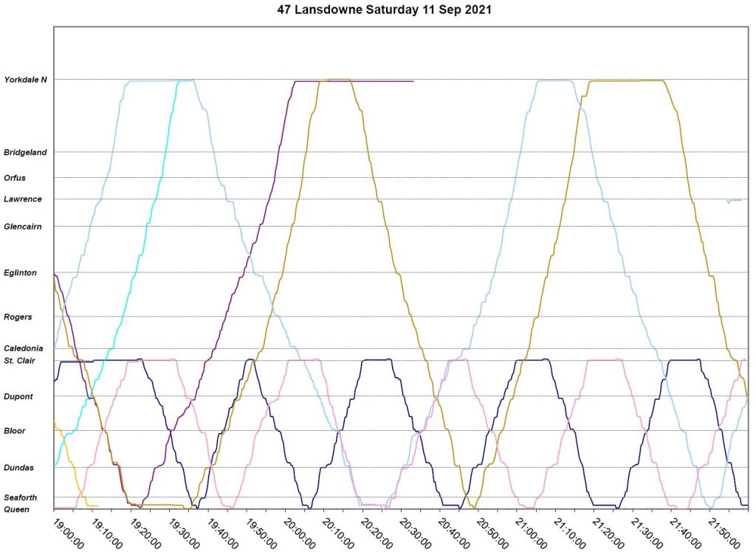Select the Rogers axis label
The height and width of the screenshot is (552, 756).
[18, 317]
